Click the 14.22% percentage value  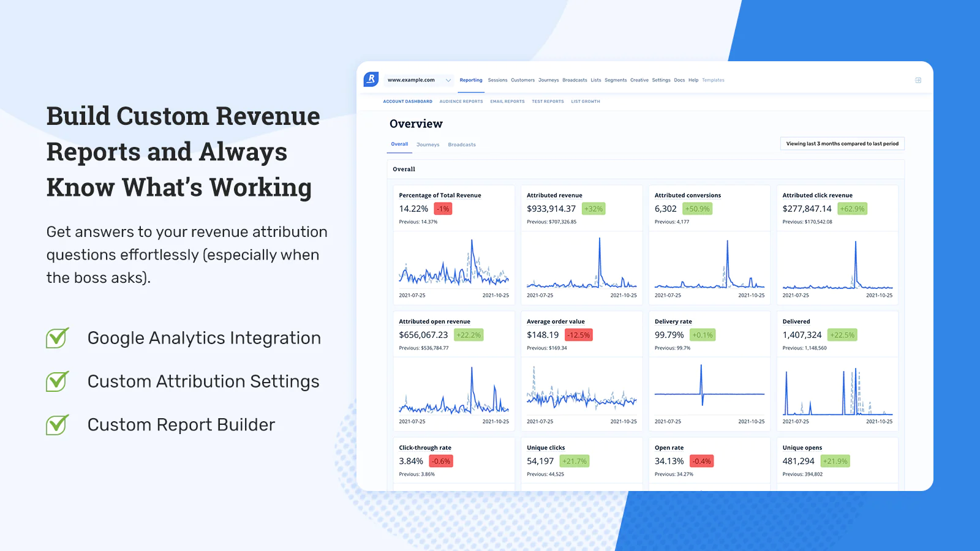pos(413,209)
